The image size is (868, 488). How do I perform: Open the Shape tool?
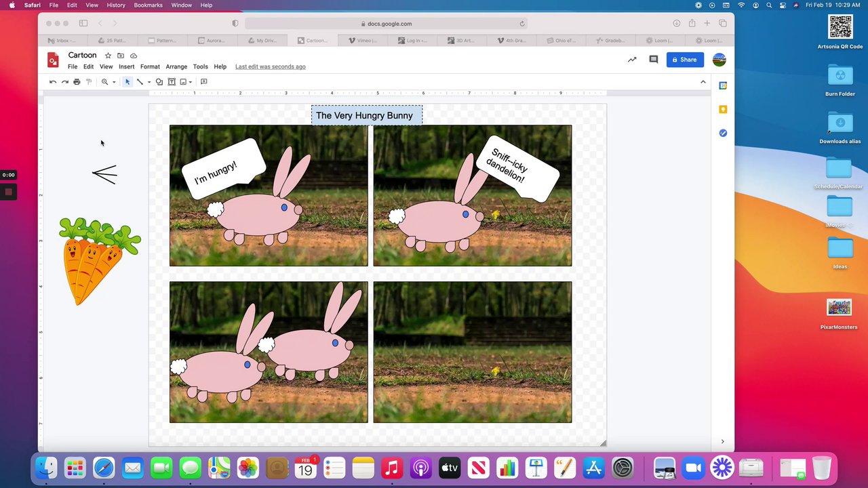point(159,82)
